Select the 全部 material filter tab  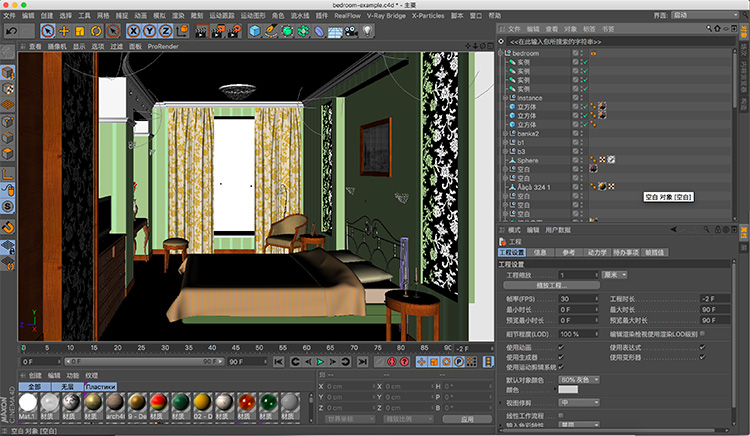point(34,386)
